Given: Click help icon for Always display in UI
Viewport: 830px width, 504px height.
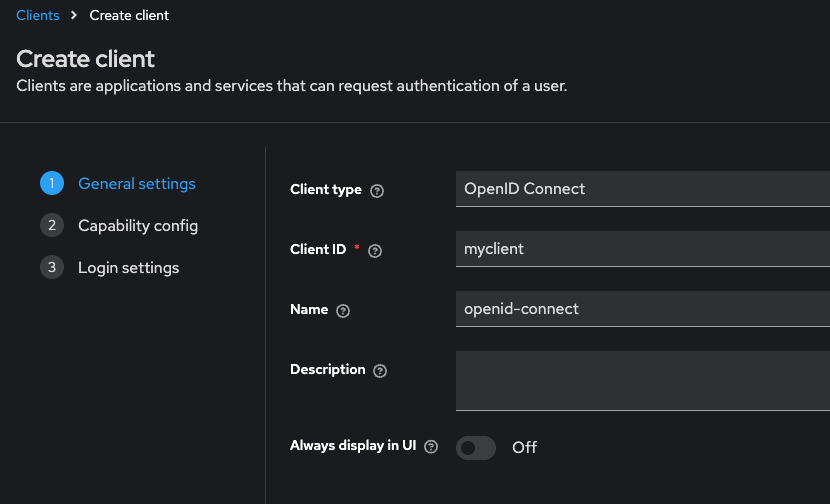Looking at the screenshot, I should [431, 447].
